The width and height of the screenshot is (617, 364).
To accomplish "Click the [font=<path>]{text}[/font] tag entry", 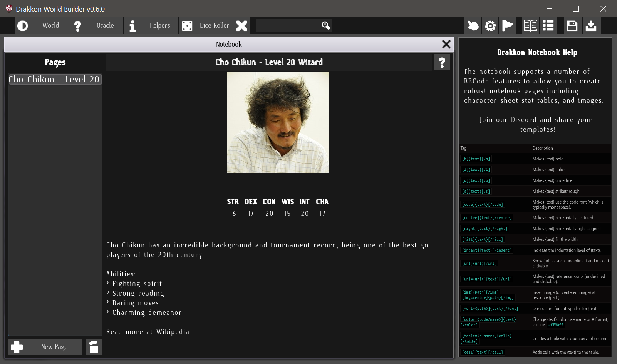I will 490,309.
